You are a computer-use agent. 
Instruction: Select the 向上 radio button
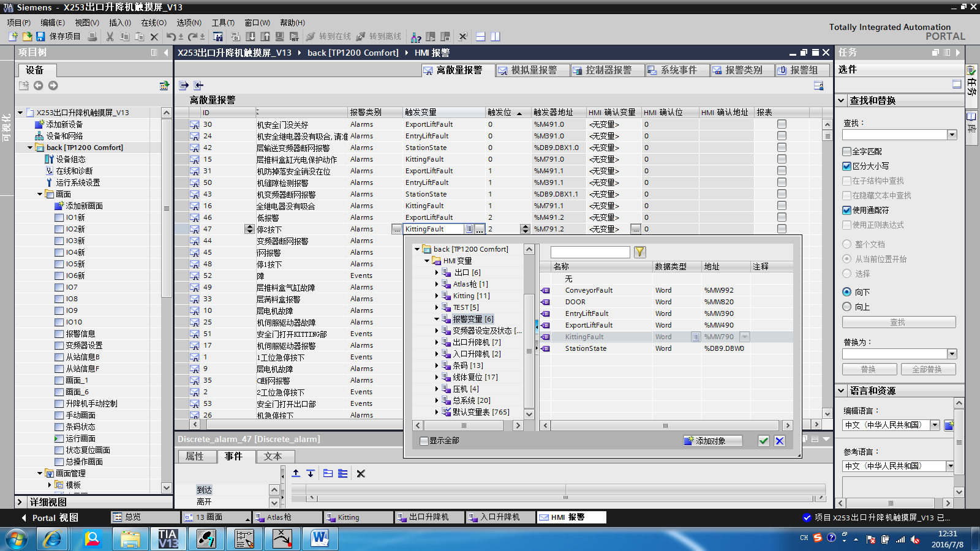(847, 307)
